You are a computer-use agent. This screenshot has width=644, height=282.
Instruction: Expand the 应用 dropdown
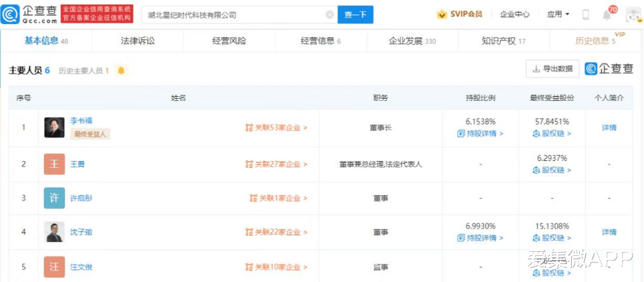pyautogui.click(x=558, y=15)
